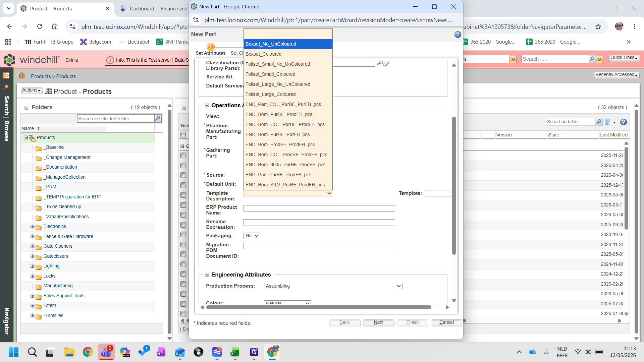Click the global search magnifier icon

point(592,59)
